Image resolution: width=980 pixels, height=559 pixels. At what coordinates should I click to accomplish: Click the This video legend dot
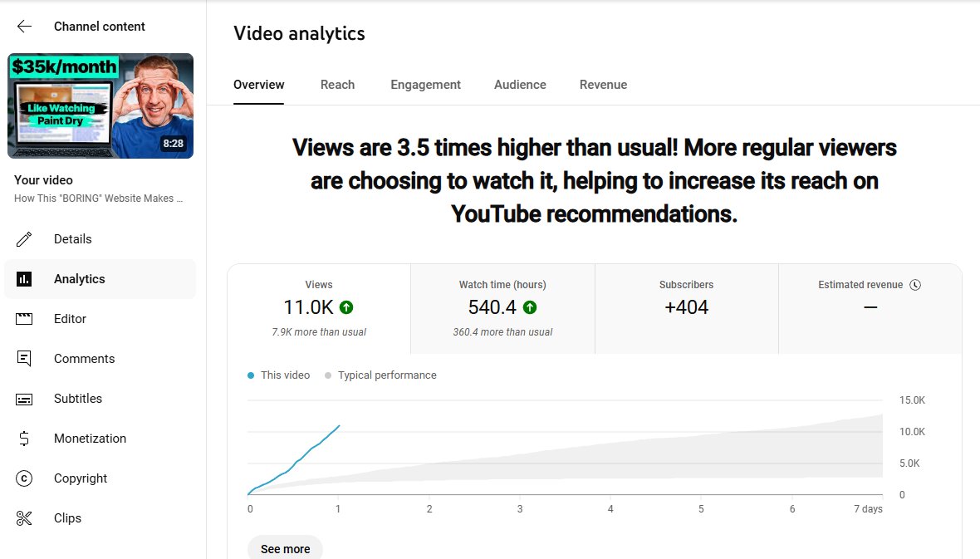pos(251,375)
